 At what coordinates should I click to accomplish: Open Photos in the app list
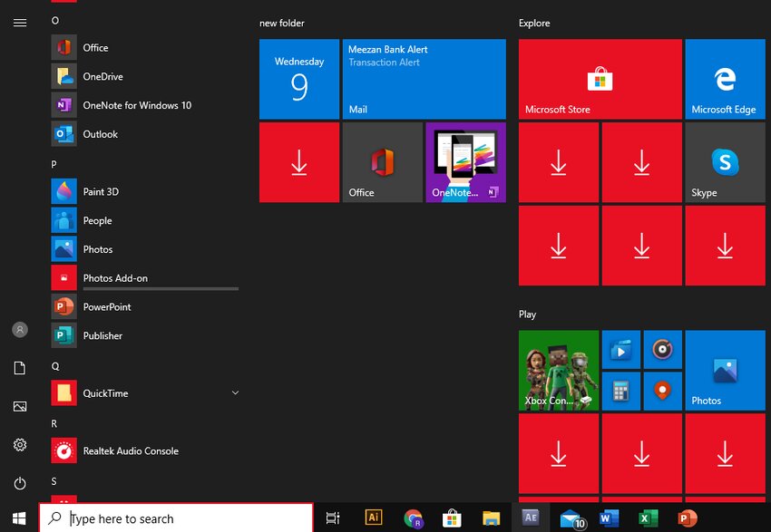(145, 249)
